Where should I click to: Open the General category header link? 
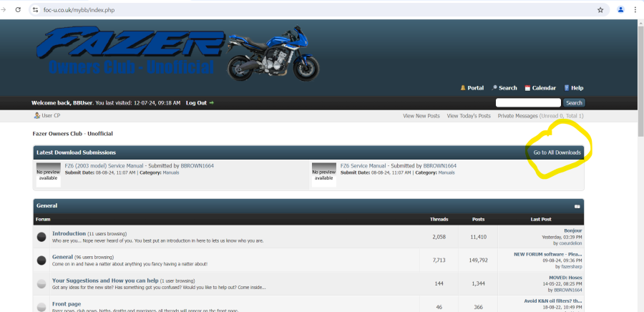pyautogui.click(x=47, y=205)
